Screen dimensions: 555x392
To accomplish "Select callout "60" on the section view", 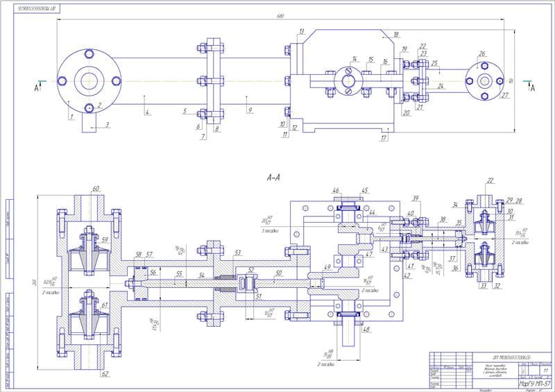I will pos(96,189).
